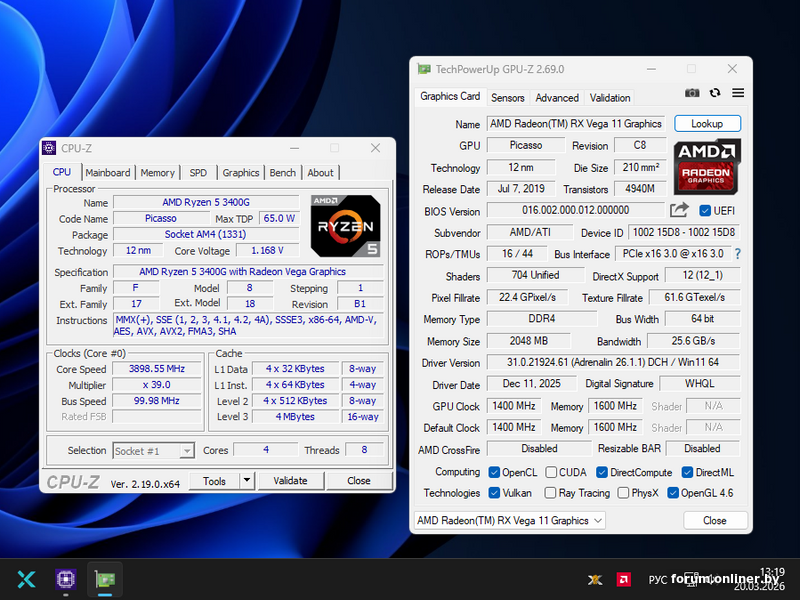This screenshot has height=600, width=800.
Task: Click the GPU-Z refresh icon
Action: (715, 93)
